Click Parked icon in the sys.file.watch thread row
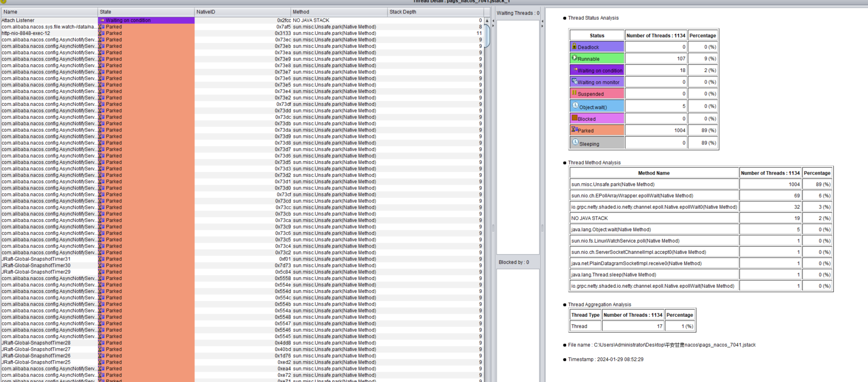The height and width of the screenshot is (382, 868). coord(102,27)
